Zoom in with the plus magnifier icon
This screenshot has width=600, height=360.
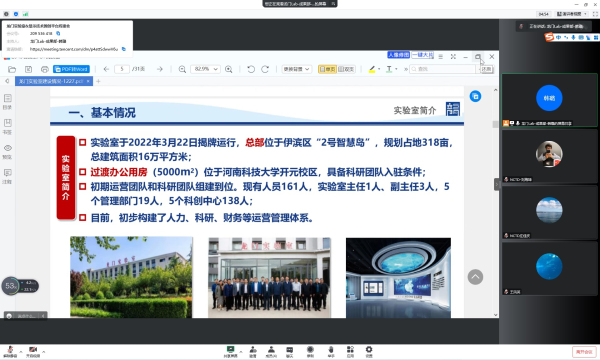pos(229,69)
